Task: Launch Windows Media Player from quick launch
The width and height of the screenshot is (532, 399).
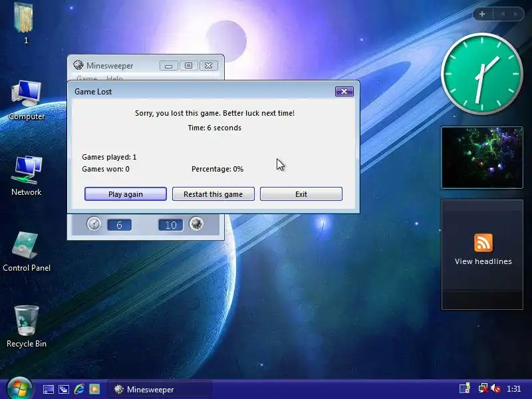Action: (x=94, y=389)
